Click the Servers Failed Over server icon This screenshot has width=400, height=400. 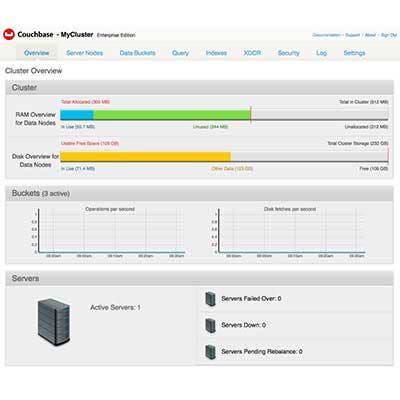[x=211, y=299]
